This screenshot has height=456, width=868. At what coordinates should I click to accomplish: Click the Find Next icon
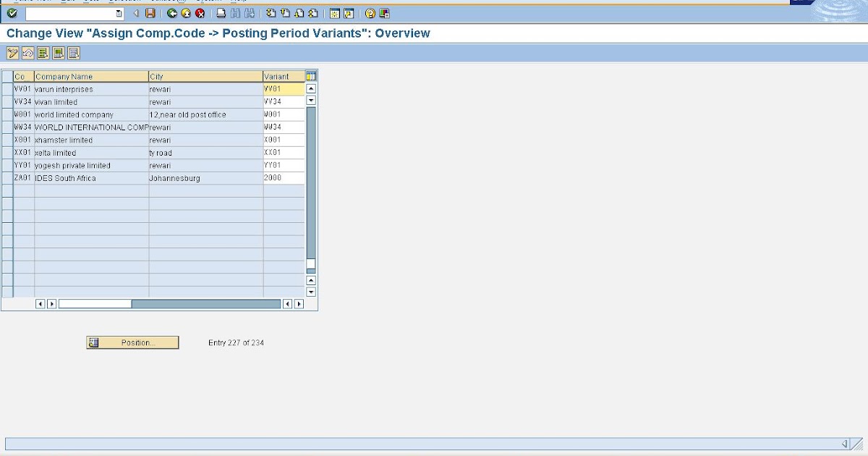250,12
